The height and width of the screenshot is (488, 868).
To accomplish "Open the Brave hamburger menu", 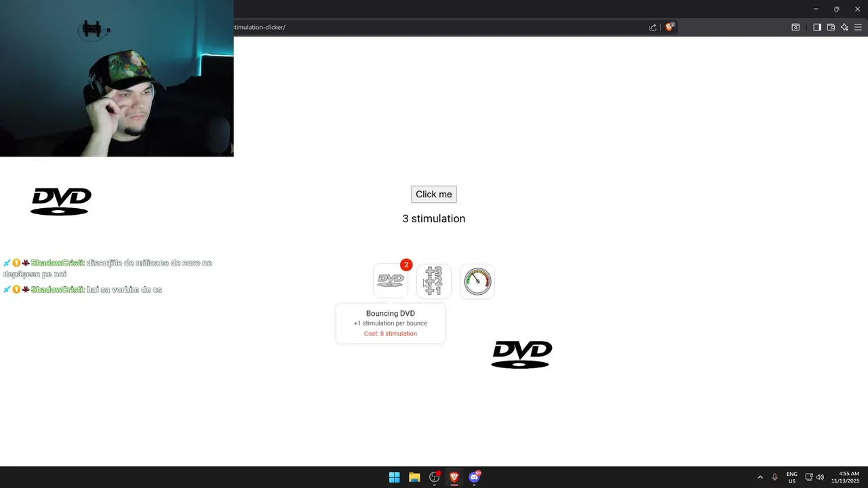I will 859,27.
